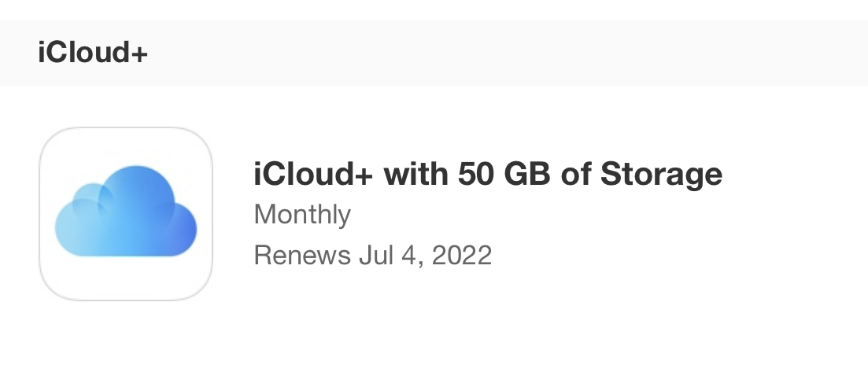Click the word "Storage" in the plan title
This screenshot has height=365, width=868.
coord(661,174)
